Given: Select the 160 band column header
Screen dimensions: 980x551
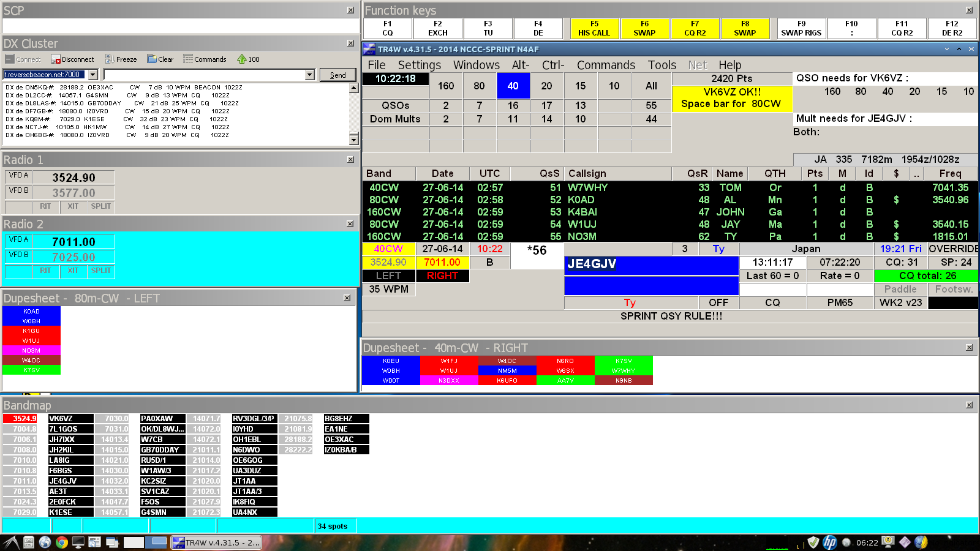Looking at the screenshot, I should point(446,86).
